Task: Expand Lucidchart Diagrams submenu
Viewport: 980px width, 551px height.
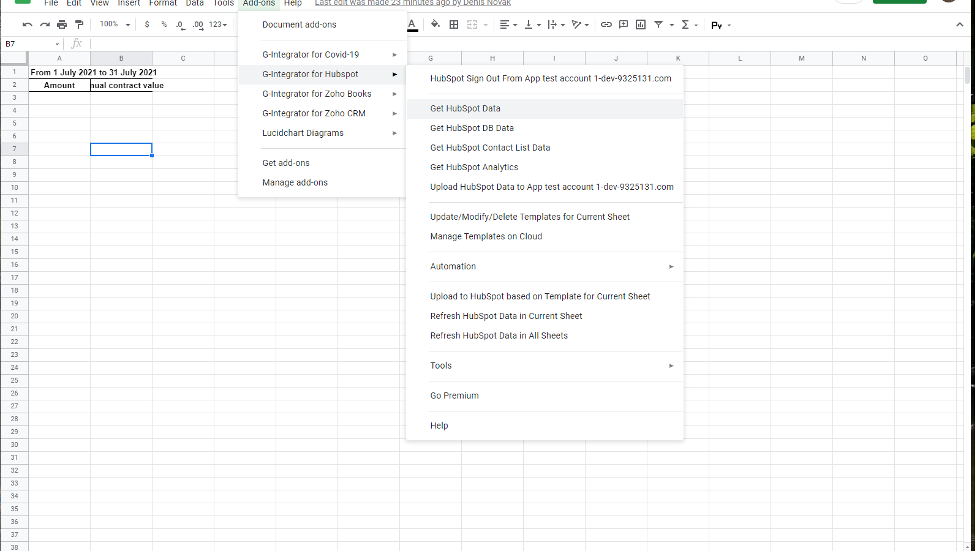Action: (x=323, y=133)
